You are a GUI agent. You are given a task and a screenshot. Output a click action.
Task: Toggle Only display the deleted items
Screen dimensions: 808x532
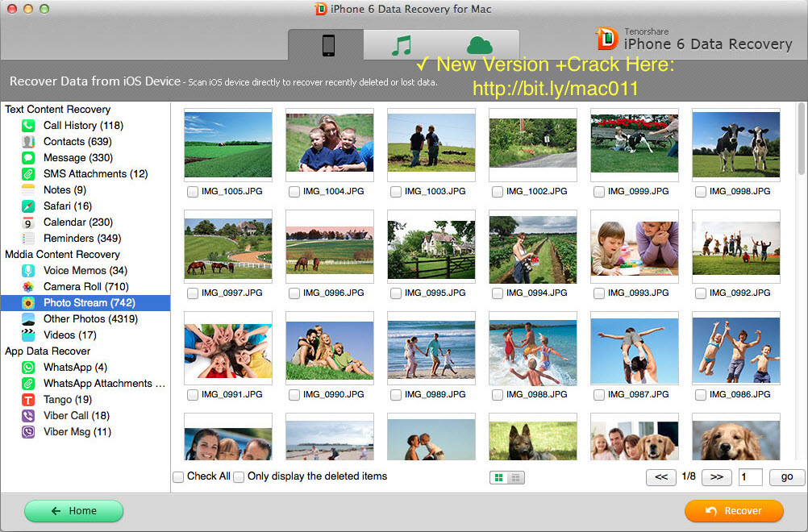239,477
